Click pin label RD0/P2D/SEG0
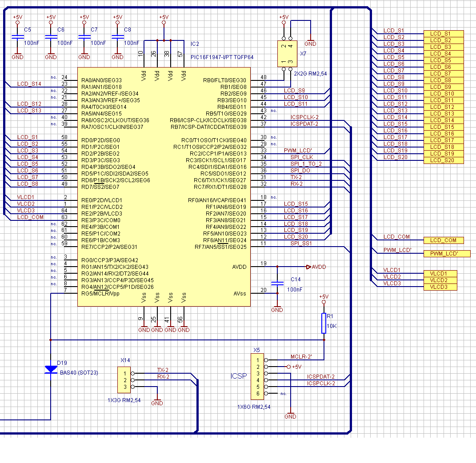476x463 pixels. (x=100, y=140)
